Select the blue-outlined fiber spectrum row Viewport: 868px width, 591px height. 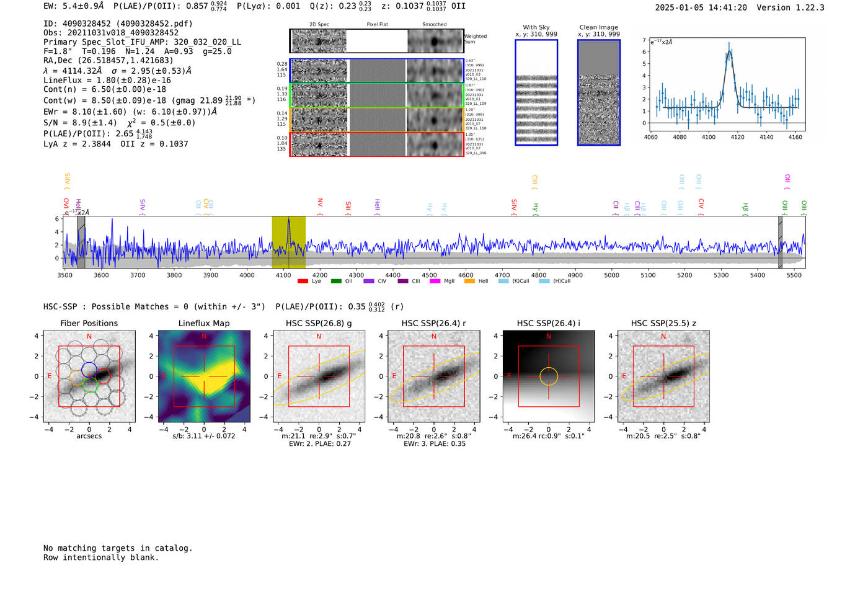pos(377,71)
